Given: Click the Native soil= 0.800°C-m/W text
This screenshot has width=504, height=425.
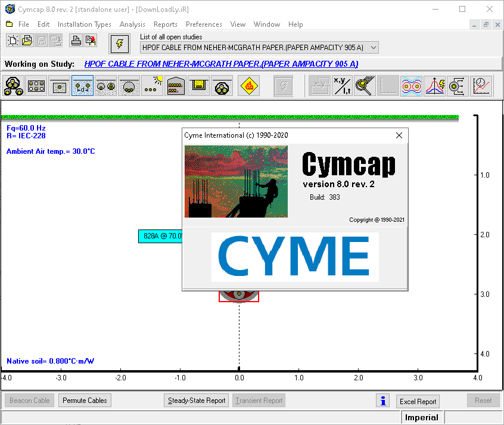Looking at the screenshot, I should click(51, 361).
